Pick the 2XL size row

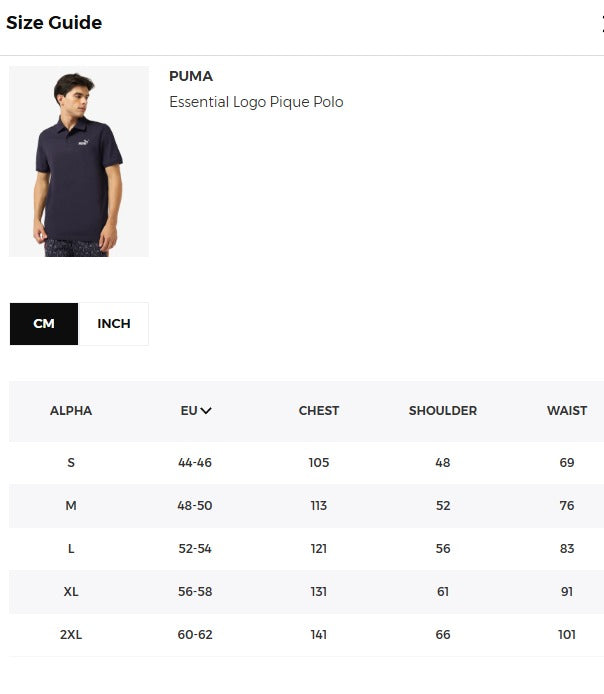71,635
